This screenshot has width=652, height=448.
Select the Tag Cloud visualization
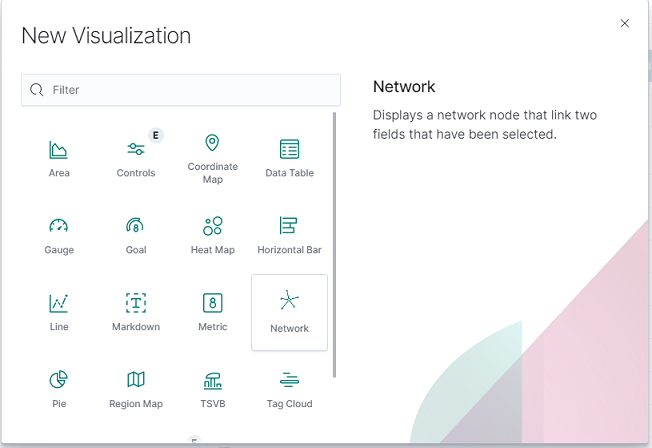point(289,389)
